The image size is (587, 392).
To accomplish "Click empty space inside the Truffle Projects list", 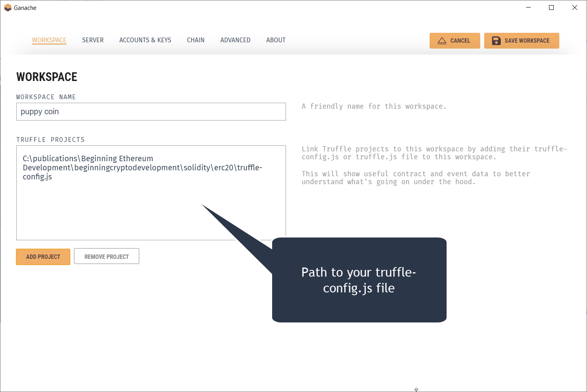I will pos(99,213).
